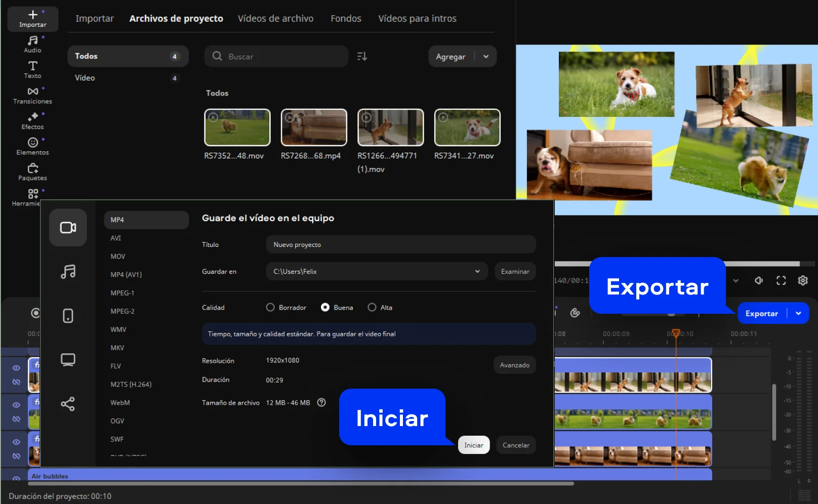
Task: Choose mobile device export icon
Action: pyautogui.click(x=68, y=316)
